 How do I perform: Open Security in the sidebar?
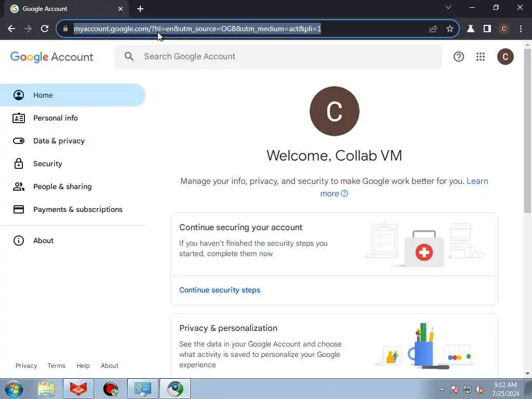(73, 164)
